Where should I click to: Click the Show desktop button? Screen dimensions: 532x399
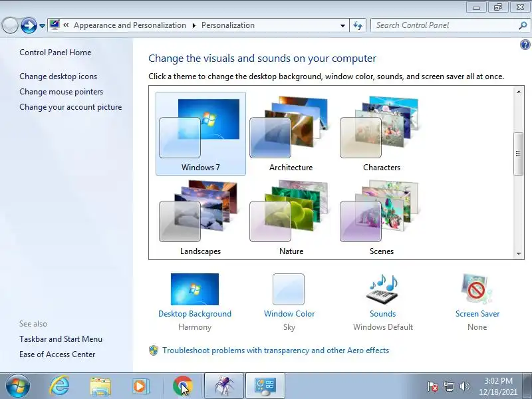528,386
